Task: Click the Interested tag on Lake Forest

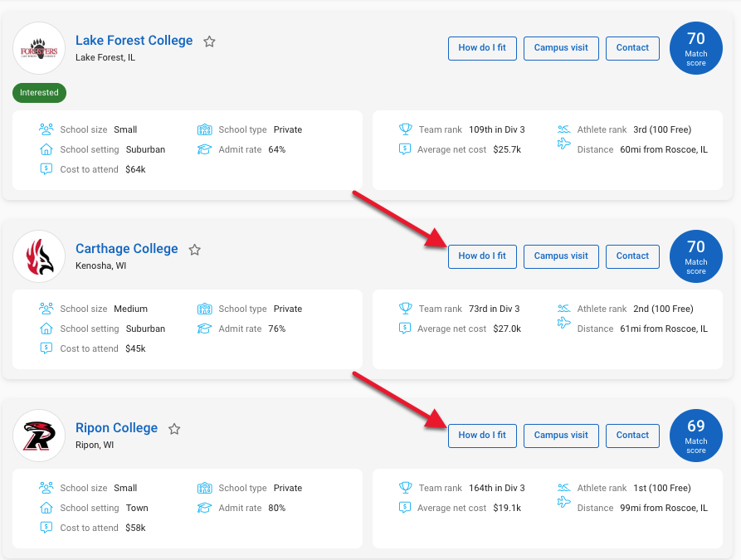Action: (39, 93)
